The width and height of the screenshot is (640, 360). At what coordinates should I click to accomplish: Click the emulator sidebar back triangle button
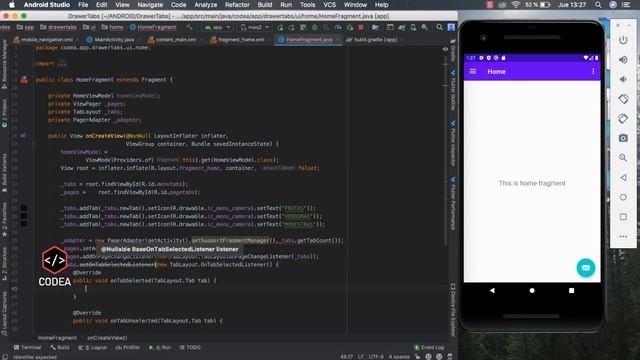tap(623, 178)
